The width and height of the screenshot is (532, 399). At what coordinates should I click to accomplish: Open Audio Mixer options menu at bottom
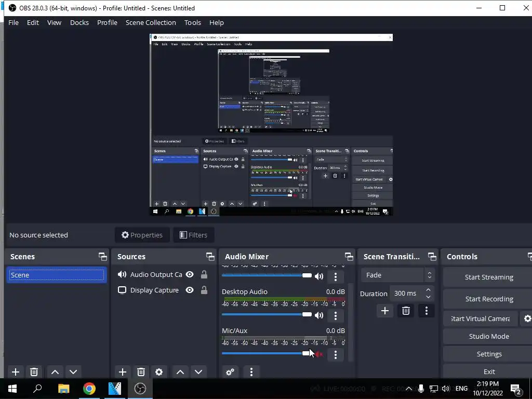click(x=251, y=372)
